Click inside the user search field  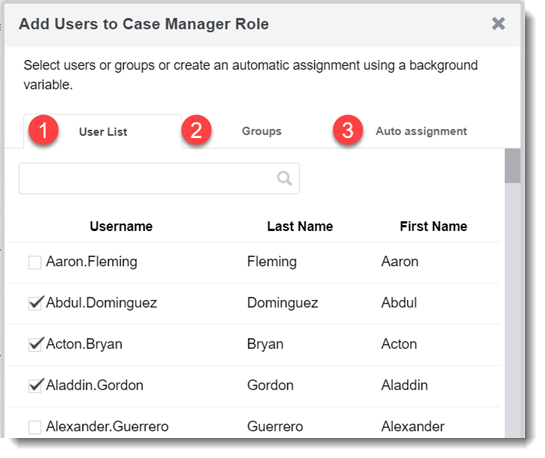coord(159,179)
